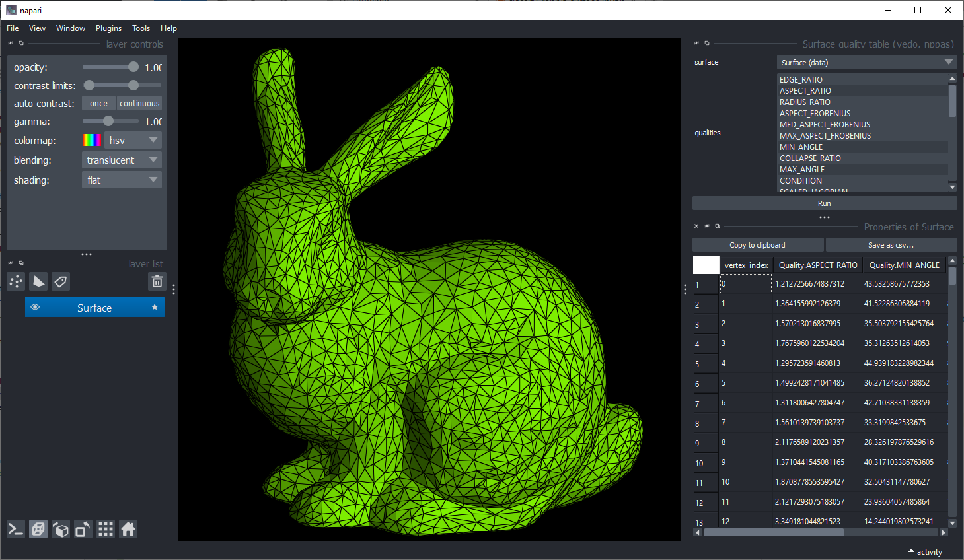Delete selected layer with trash icon
964x560 pixels.
[157, 282]
